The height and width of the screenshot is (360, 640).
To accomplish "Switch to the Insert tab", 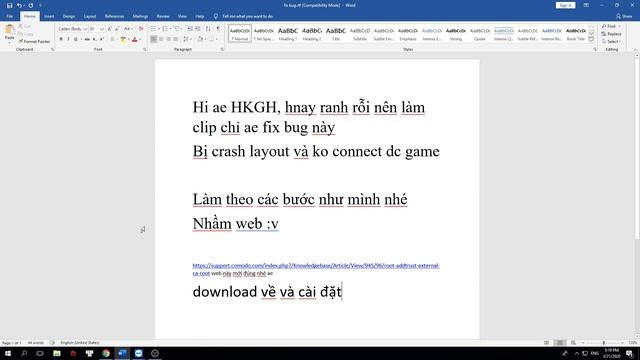I will [x=49, y=16].
